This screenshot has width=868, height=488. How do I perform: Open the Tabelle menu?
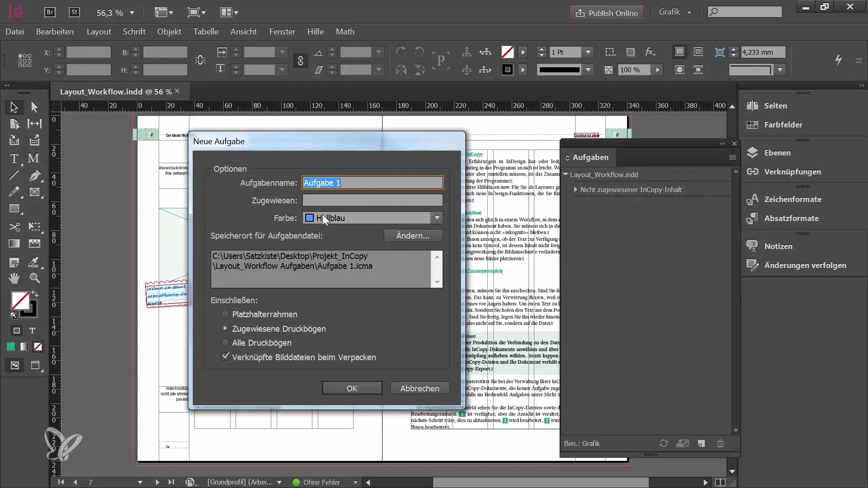(206, 32)
